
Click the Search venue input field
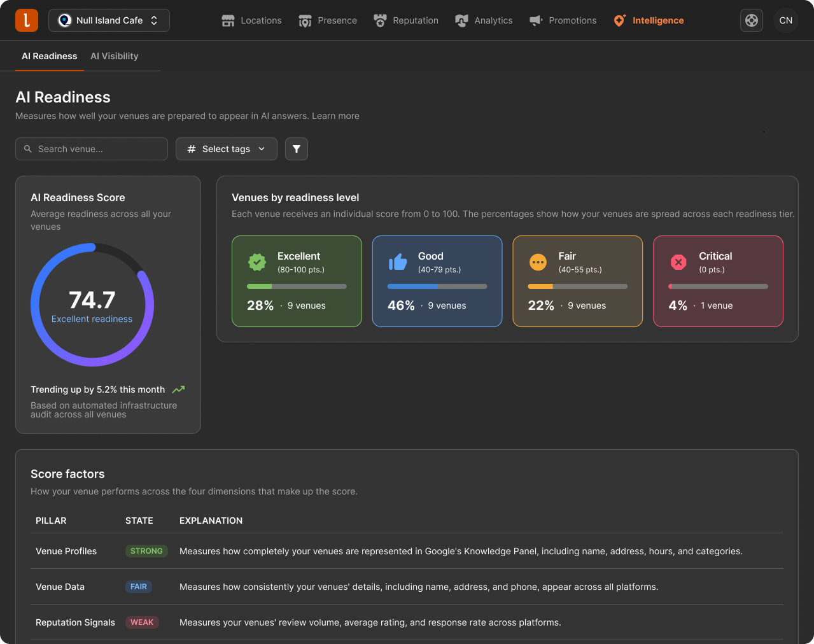[92, 149]
